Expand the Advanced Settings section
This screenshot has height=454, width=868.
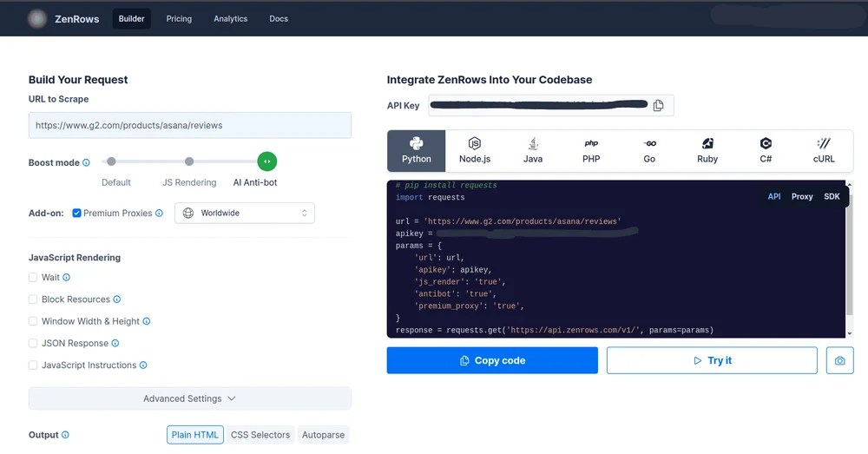[190, 398]
